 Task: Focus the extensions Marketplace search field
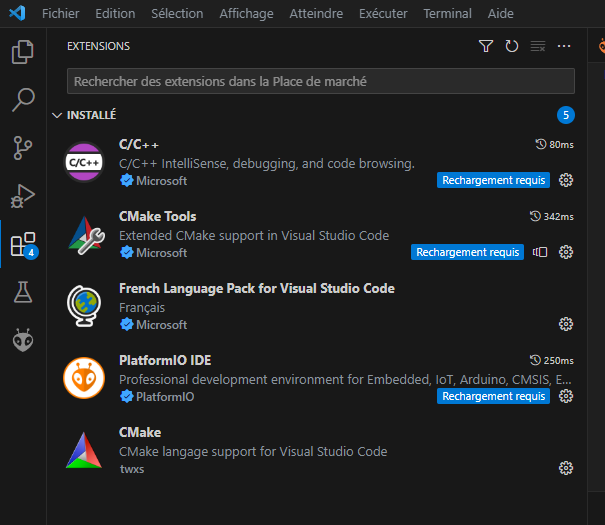point(321,81)
